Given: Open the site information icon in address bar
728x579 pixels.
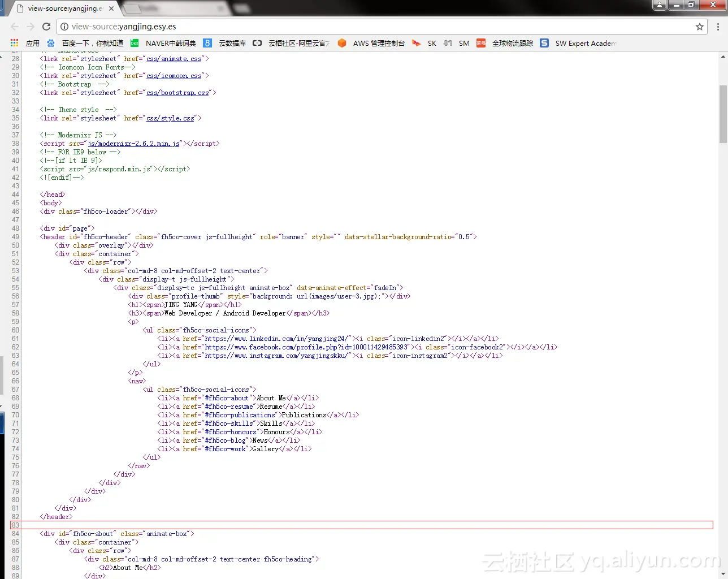Looking at the screenshot, I should click(x=64, y=27).
